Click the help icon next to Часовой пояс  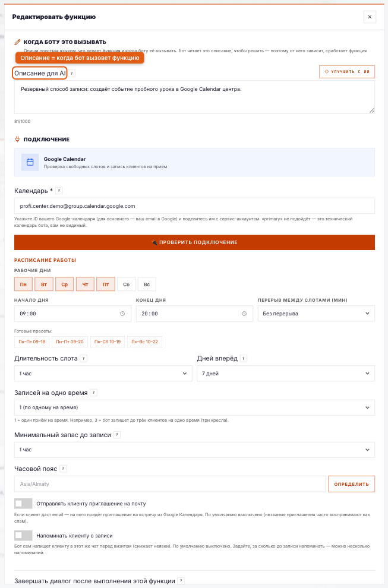coord(64,469)
